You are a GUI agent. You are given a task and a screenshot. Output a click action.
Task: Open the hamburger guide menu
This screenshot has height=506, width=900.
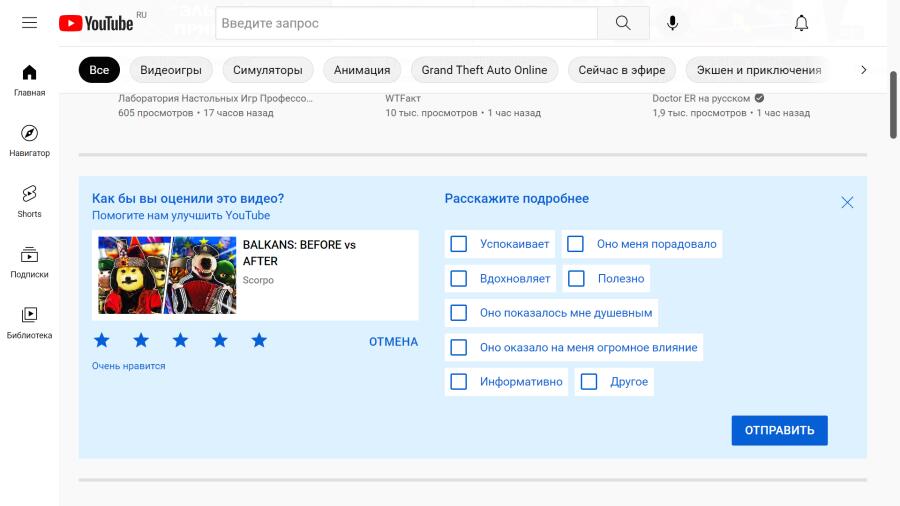[x=29, y=23]
